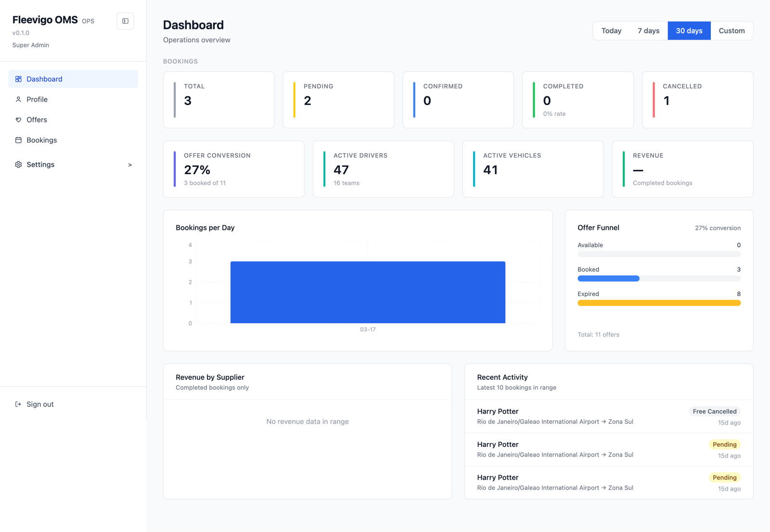
Task: Click the Profile person icon
Action: click(18, 99)
